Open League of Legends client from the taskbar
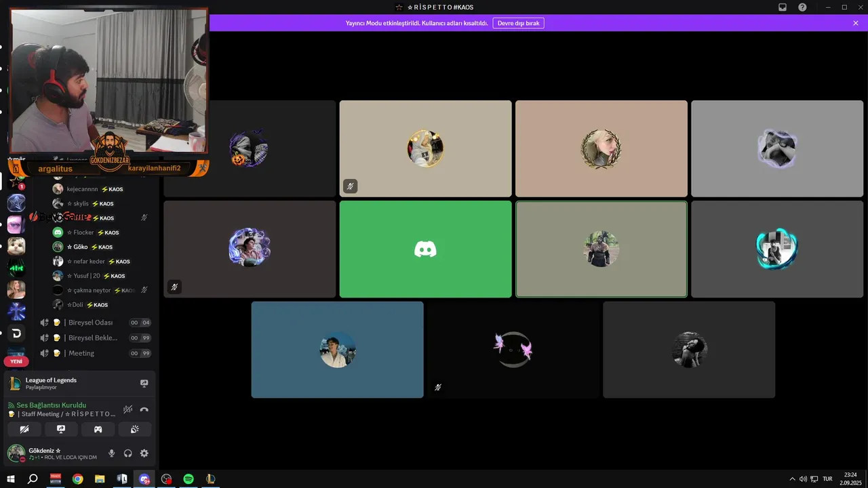 (x=211, y=479)
